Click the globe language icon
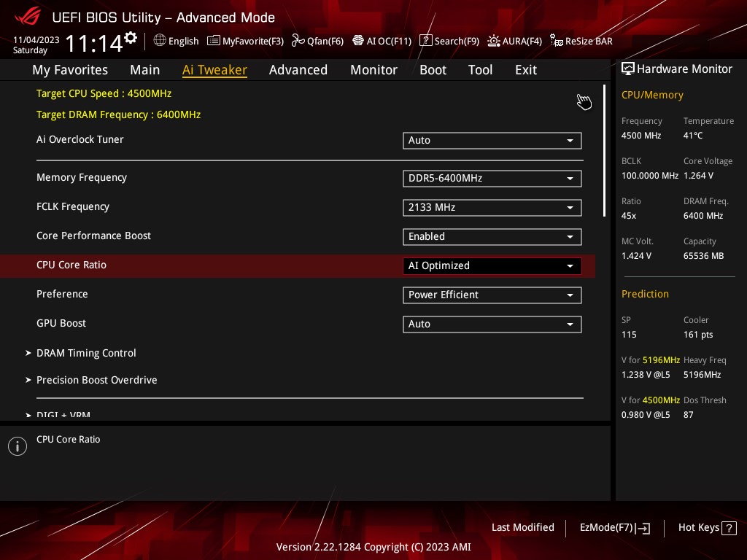Image resolution: width=747 pixels, height=560 pixels. click(160, 41)
